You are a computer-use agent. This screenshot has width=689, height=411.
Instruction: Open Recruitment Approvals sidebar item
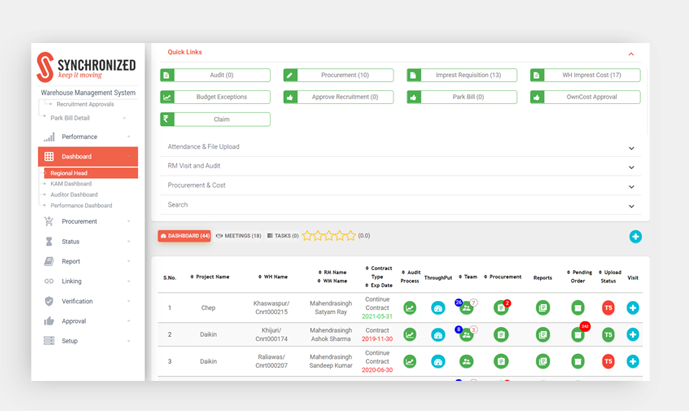85,104
